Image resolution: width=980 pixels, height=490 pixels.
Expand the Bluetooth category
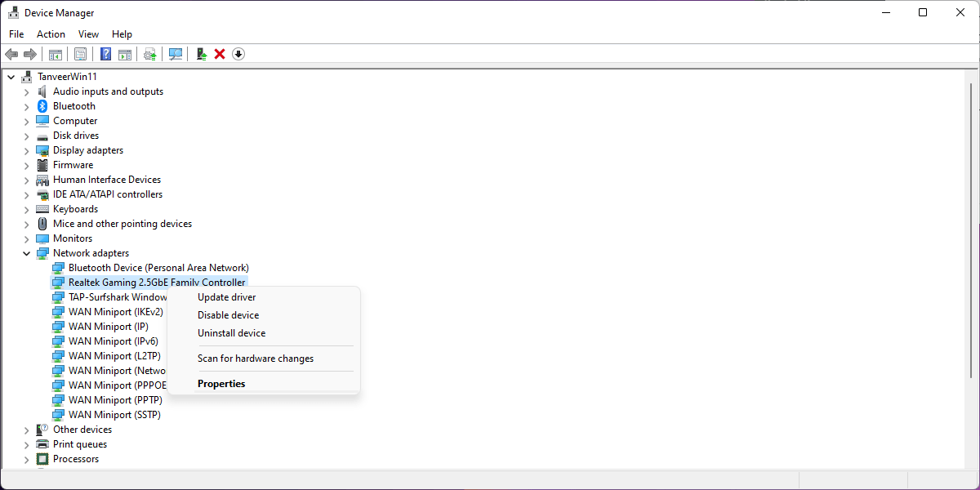[26, 105]
